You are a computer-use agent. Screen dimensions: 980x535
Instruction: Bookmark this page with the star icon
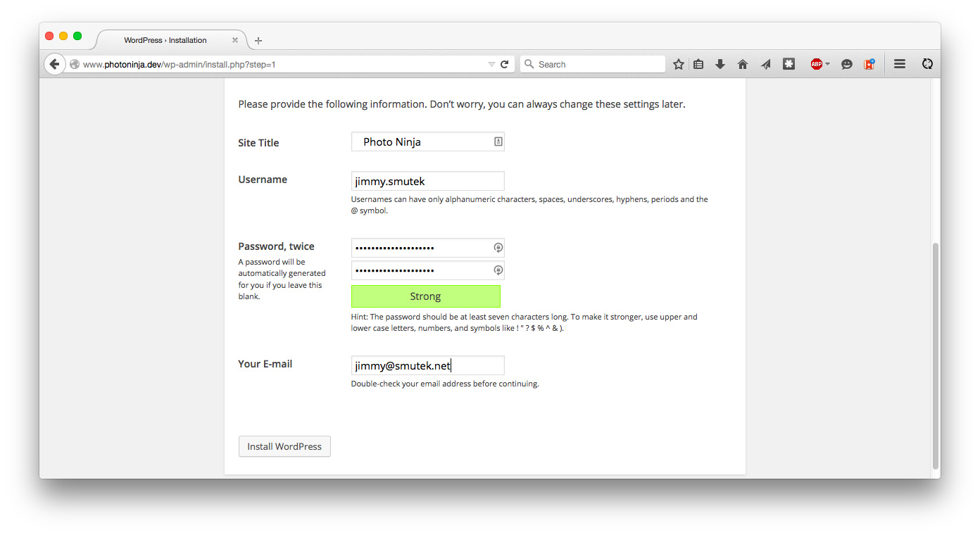[x=678, y=64]
